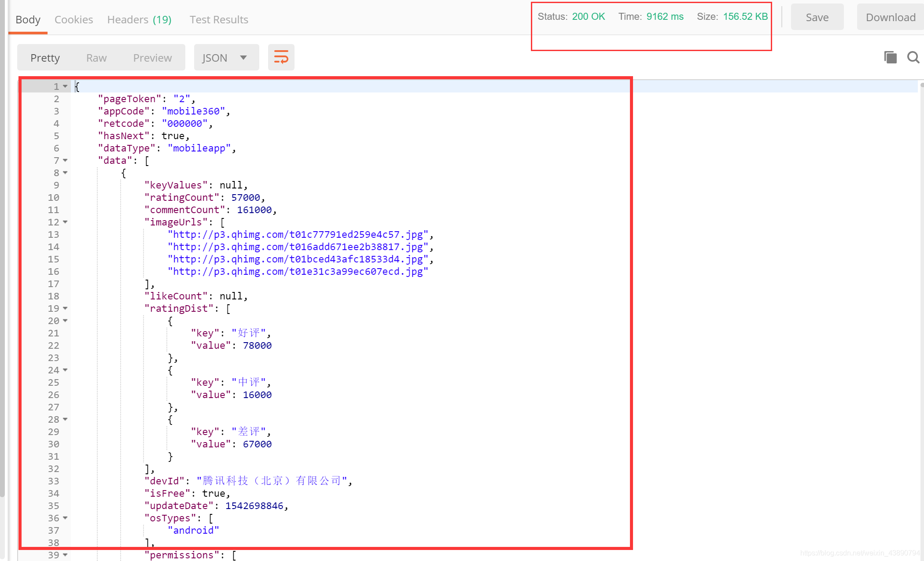Click the "pageToken" key text
Image resolution: width=924 pixels, height=561 pixels.
(129, 99)
